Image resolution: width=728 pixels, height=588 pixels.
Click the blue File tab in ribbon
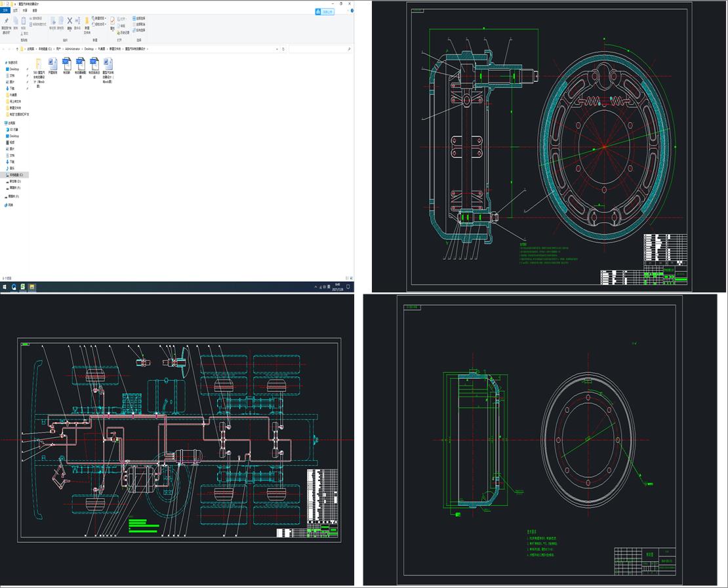click(5, 10)
